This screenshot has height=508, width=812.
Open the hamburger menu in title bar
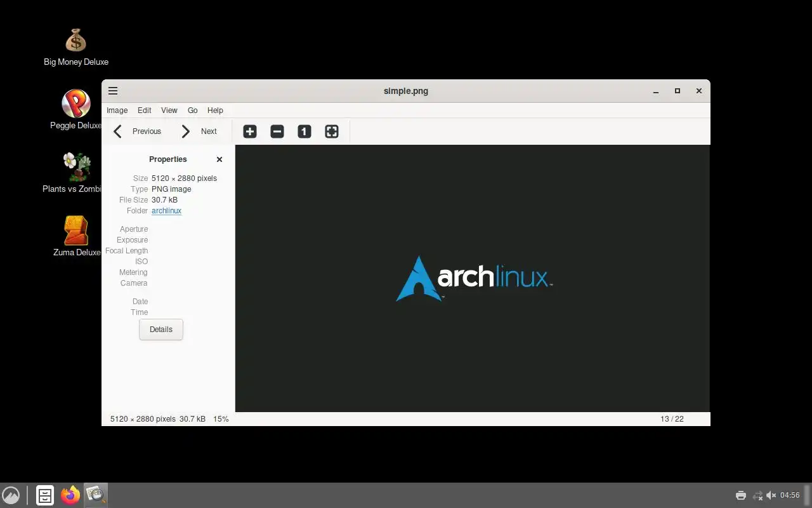click(113, 91)
